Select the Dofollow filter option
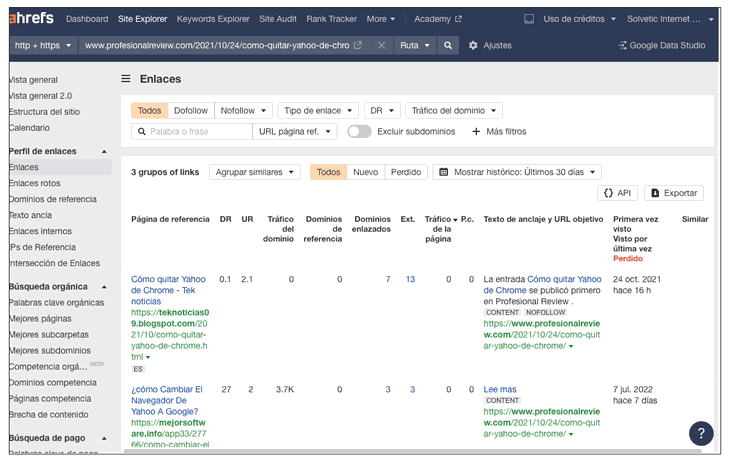Viewport: 730px width, 464px height. tap(190, 111)
